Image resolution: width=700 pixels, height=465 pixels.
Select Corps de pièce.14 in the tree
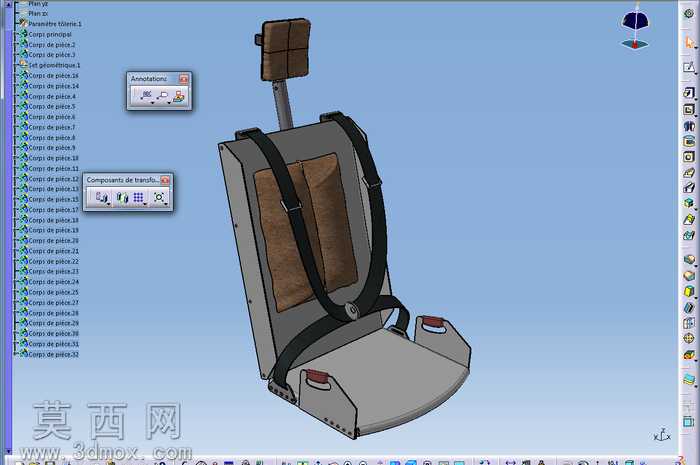(x=54, y=86)
